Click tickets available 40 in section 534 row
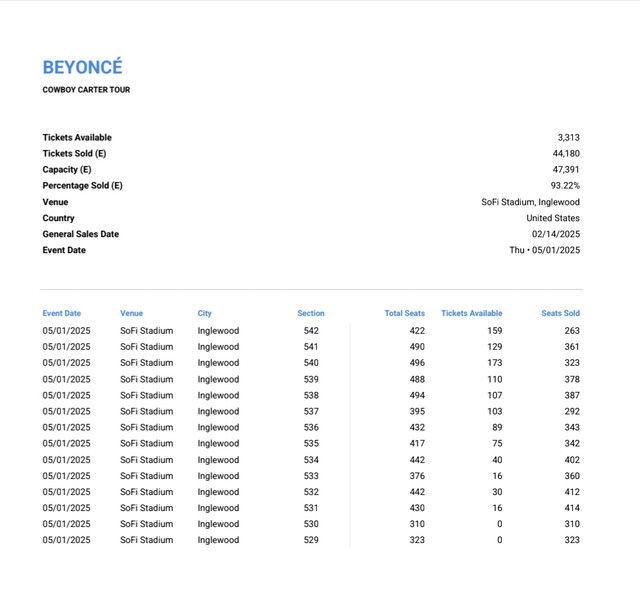Image resolution: width=640 pixels, height=606 pixels. click(497, 460)
